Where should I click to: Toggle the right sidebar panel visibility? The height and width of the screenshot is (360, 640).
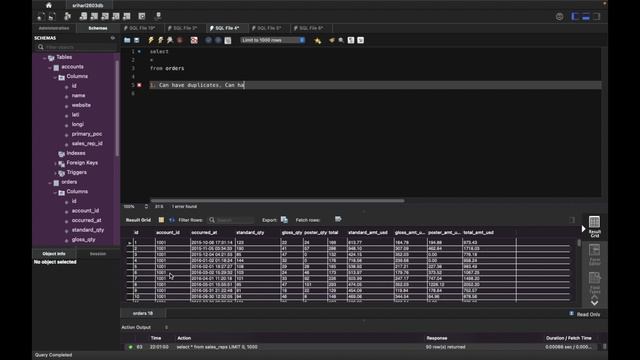[x=596, y=16]
